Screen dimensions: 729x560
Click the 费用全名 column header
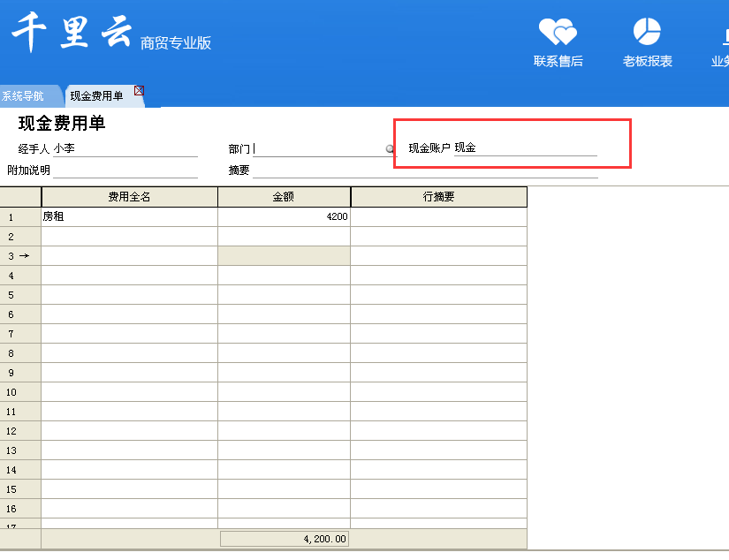[x=129, y=197]
